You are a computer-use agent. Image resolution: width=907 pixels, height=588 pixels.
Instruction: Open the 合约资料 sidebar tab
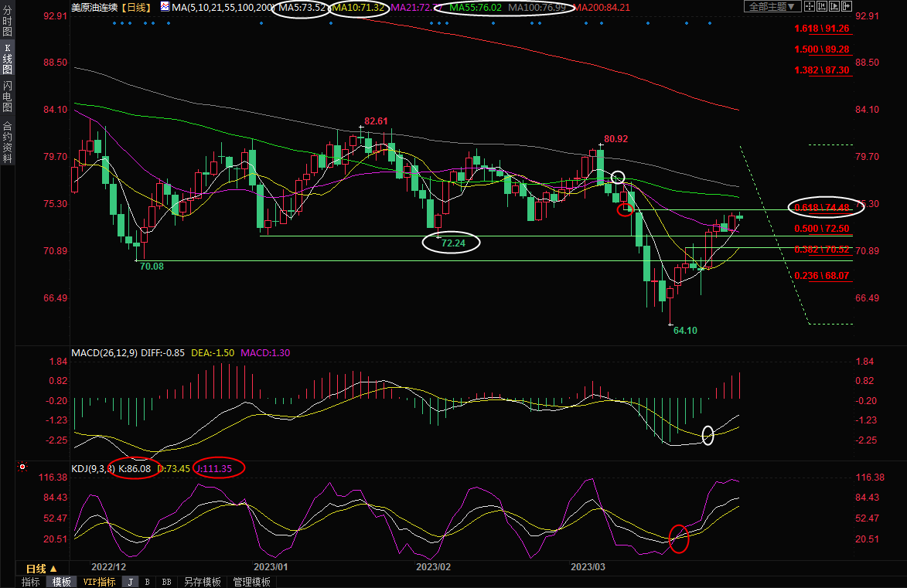tap(8, 141)
